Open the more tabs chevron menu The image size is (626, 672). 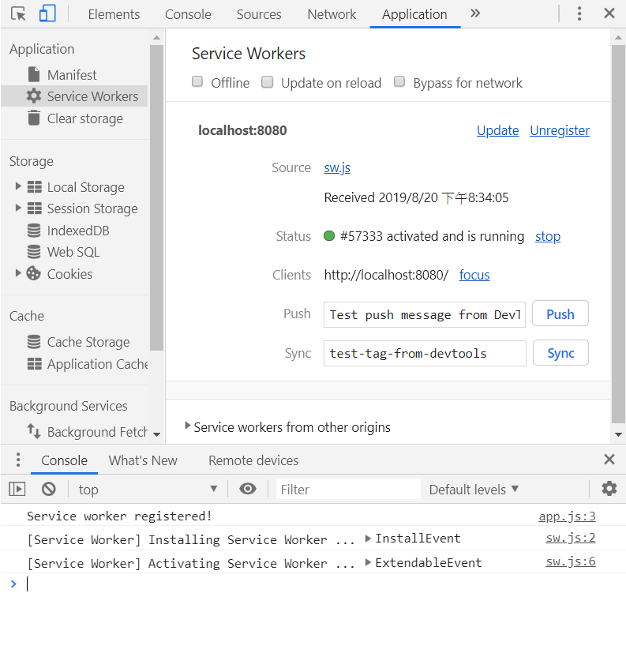474,13
